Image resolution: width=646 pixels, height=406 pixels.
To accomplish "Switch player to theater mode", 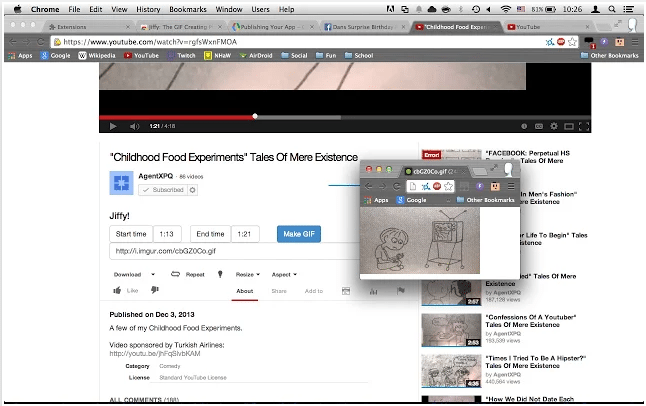I will tap(569, 126).
